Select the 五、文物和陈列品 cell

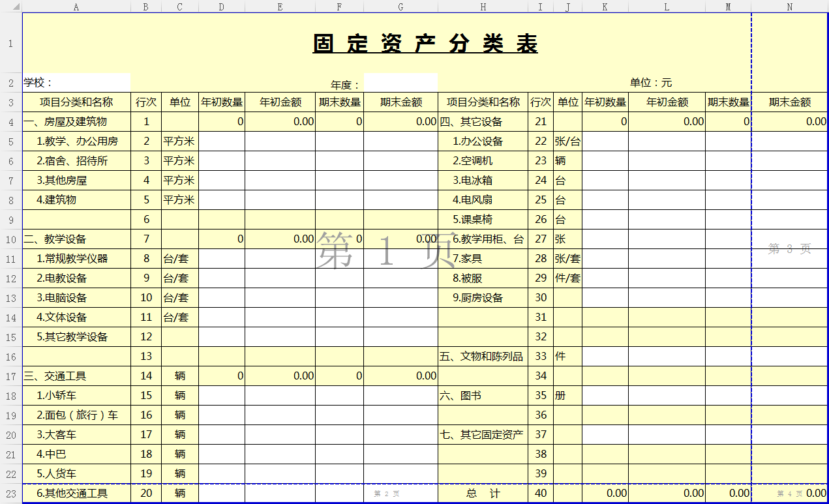point(483,357)
